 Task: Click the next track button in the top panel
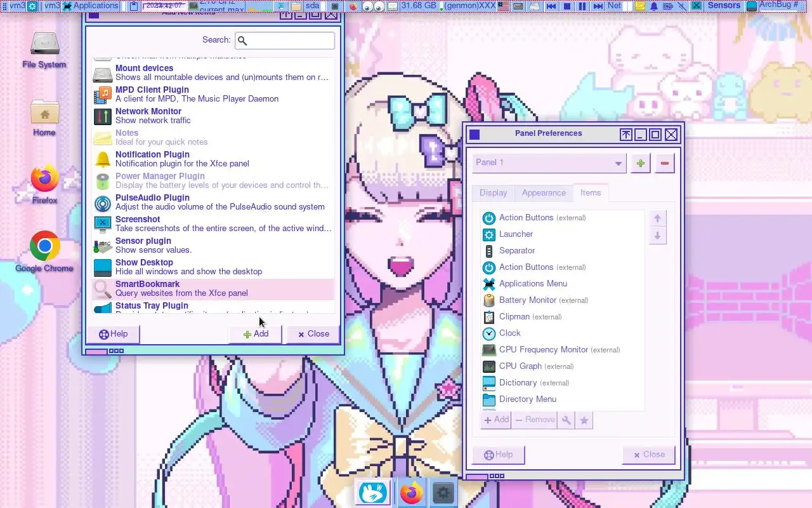(598, 6)
